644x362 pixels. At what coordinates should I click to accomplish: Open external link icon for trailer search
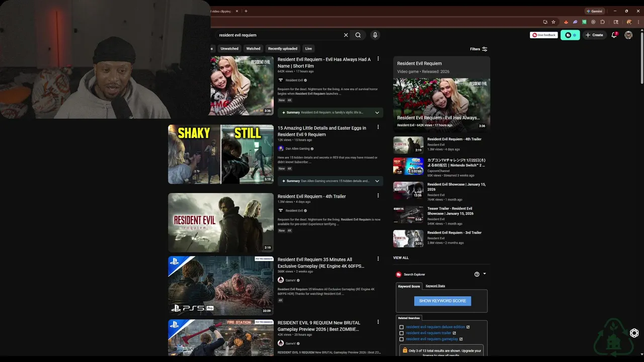(x=454, y=333)
